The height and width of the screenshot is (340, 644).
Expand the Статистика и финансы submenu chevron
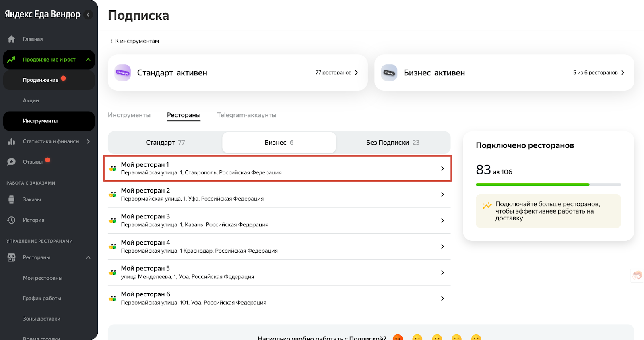point(88,141)
